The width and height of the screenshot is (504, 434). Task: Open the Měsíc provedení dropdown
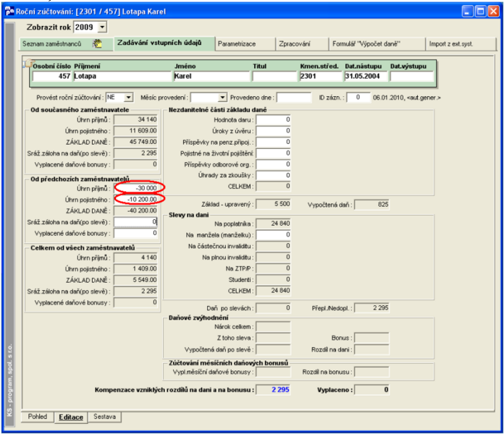(222, 97)
